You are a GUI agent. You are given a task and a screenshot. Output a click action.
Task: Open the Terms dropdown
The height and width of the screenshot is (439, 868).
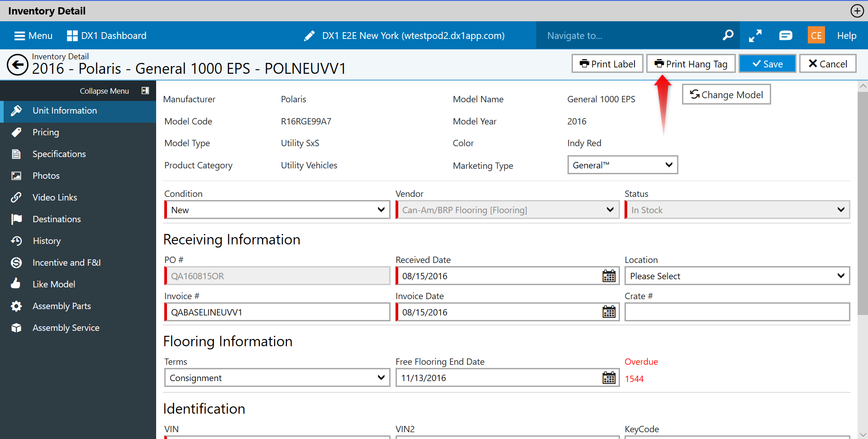(277, 378)
